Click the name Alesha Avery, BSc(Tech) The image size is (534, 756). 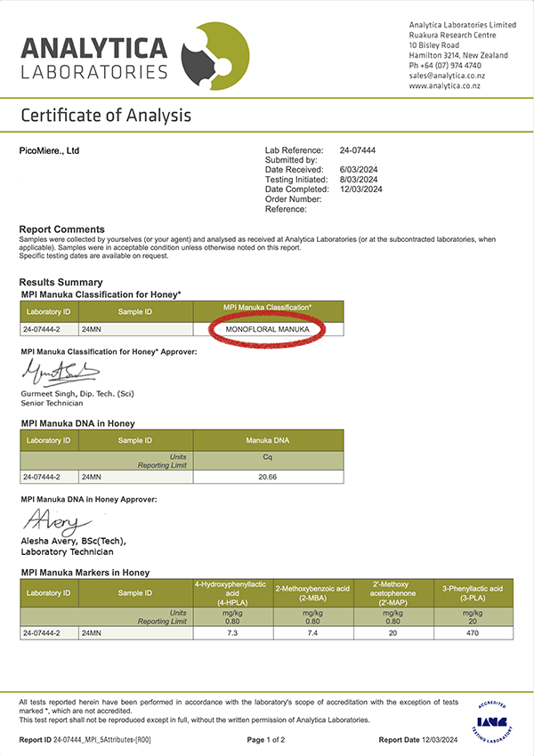pyautogui.click(x=73, y=541)
